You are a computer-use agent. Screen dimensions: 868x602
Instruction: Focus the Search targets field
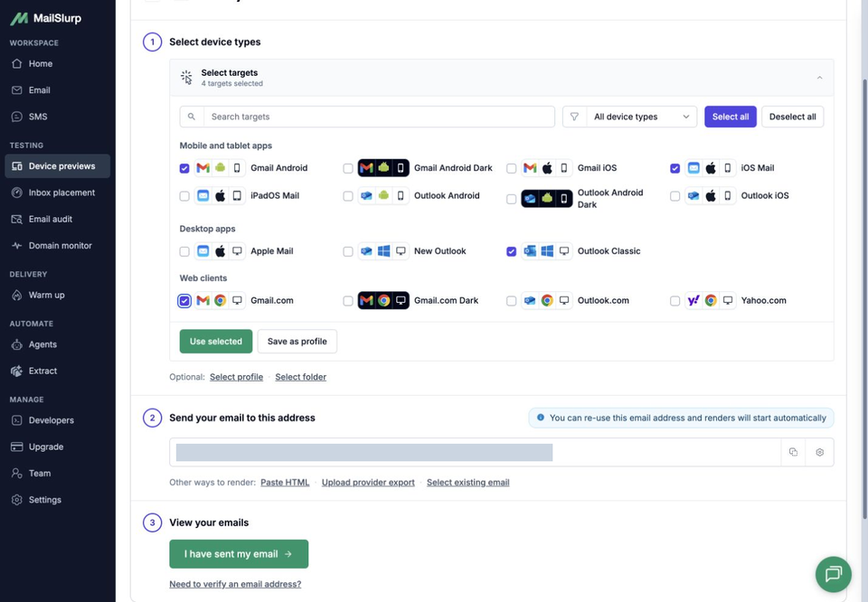(379, 117)
